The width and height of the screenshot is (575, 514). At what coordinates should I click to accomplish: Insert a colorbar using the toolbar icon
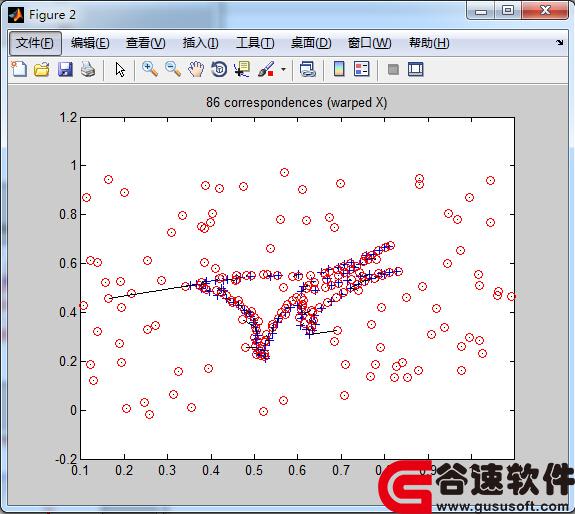coord(339,69)
